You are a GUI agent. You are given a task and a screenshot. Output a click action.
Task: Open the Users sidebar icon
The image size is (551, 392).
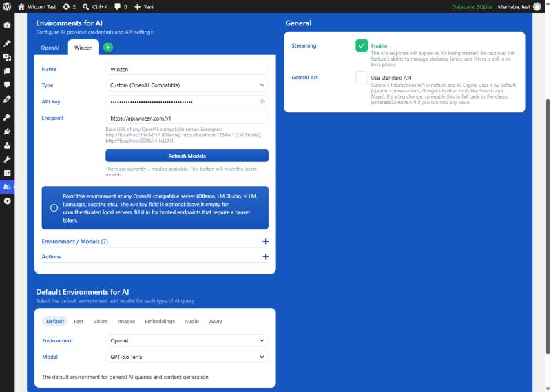point(7,145)
